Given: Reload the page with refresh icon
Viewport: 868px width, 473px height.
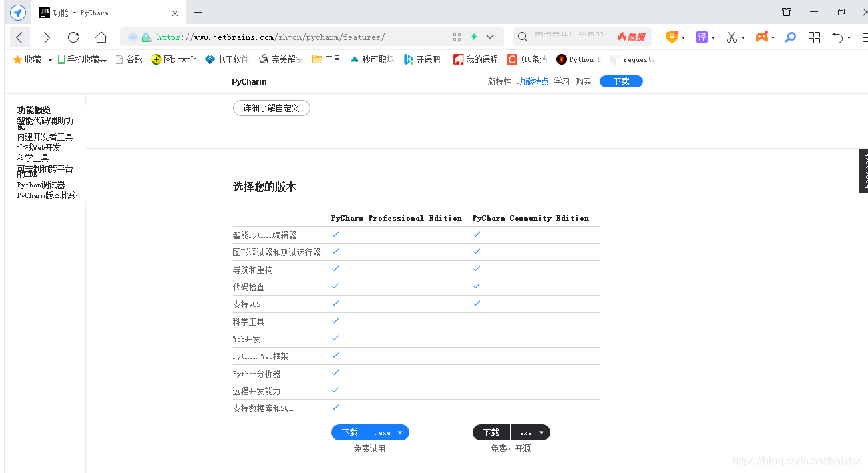Looking at the screenshot, I should pyautogui.click(x=73, y=37).
